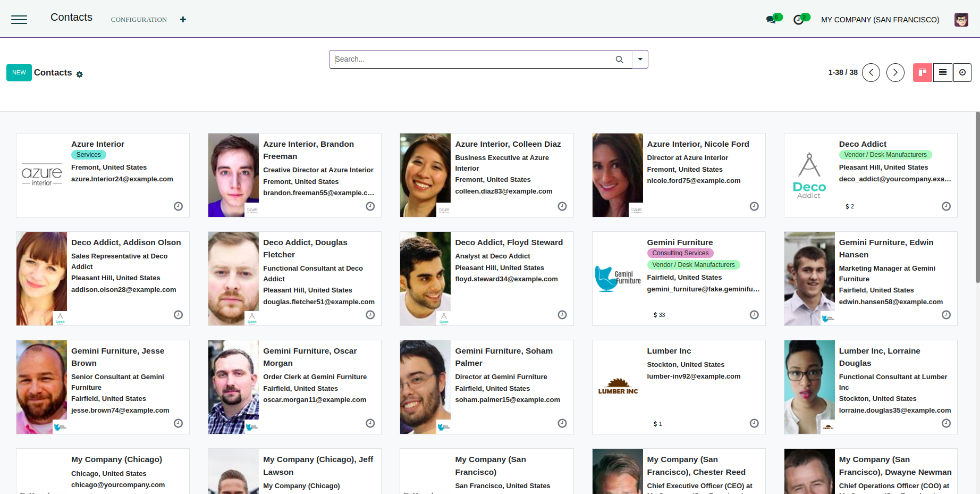Click Vendor / Desk Manufacturers tag on Gemini Furniture

tap(694, 265)
